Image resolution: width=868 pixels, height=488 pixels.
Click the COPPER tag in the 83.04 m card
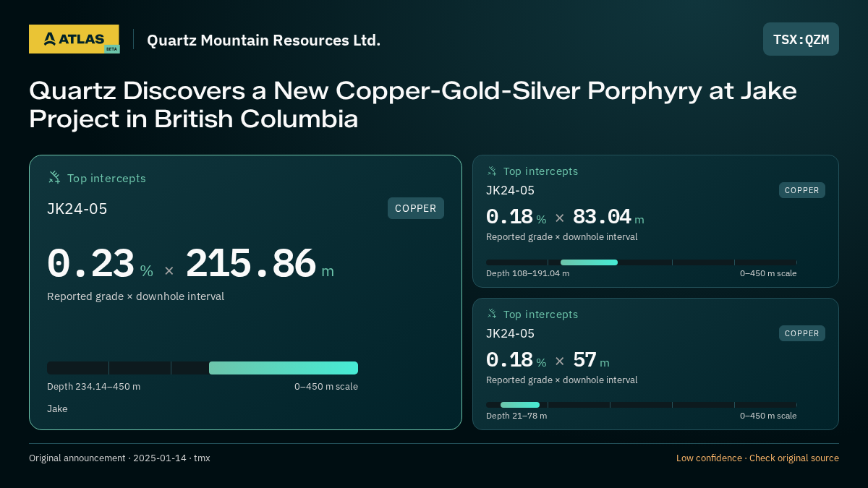coord(802,190)
